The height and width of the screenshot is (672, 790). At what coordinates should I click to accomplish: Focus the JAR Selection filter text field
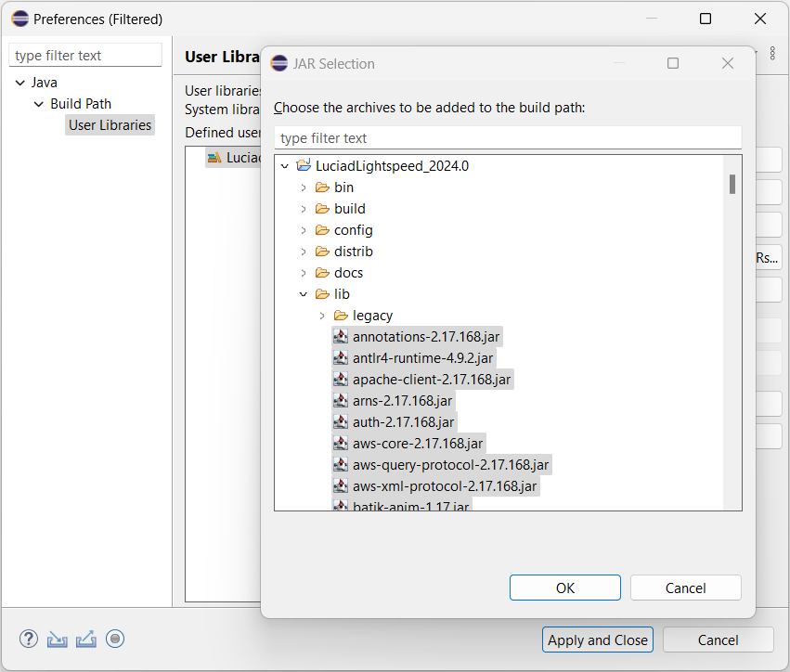point(508,137)
